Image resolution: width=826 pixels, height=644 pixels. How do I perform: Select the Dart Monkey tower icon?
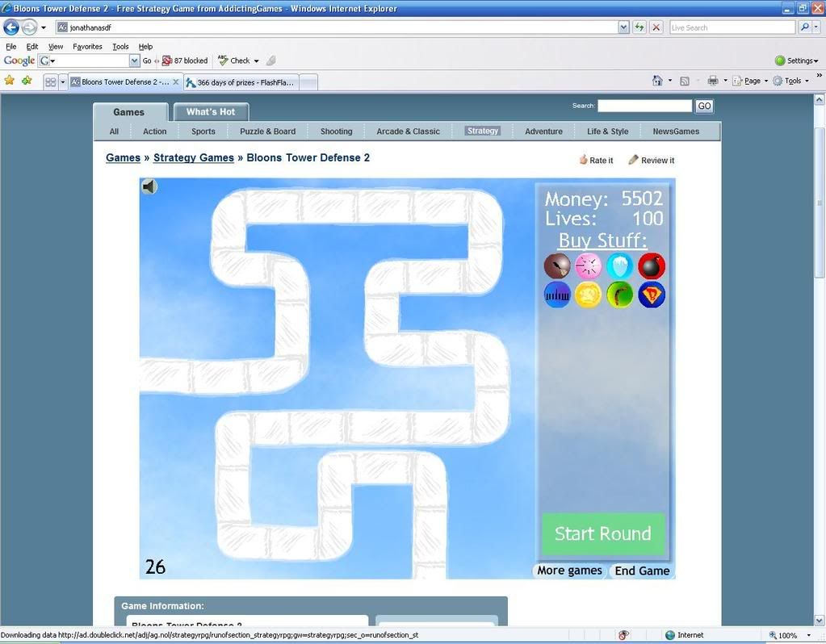tap(557, 266)
